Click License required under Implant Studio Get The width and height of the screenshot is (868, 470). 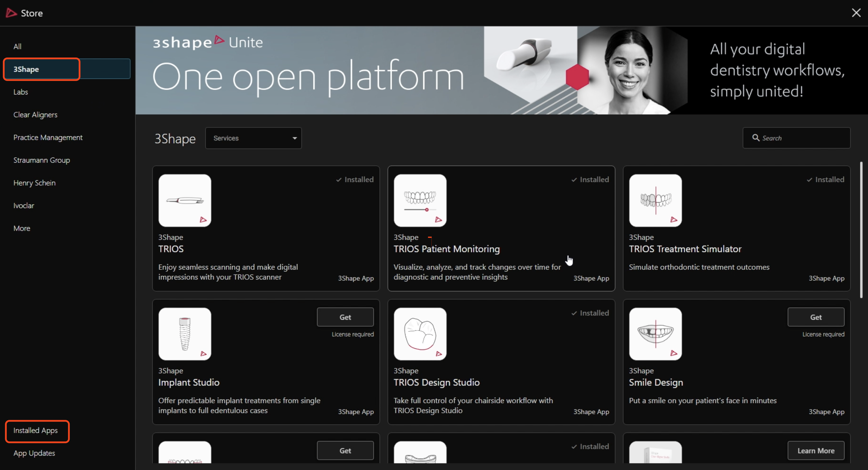pyautogui.click(x=352, y=334)
